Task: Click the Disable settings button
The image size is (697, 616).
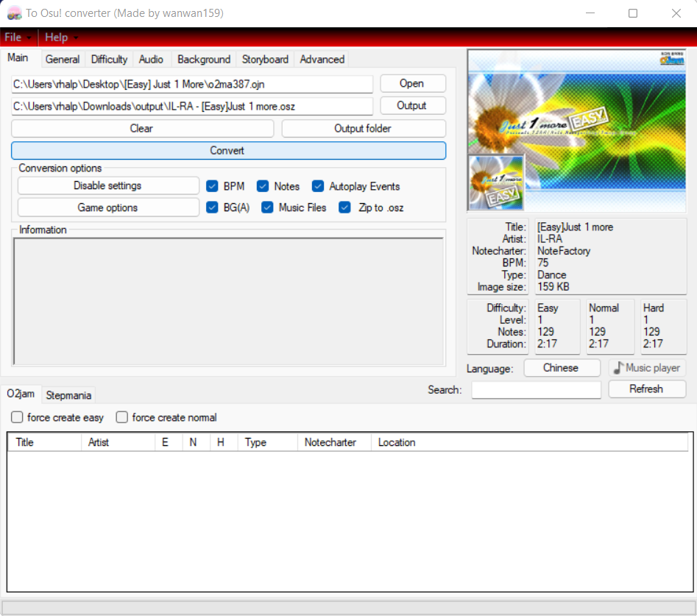Action: coord(108,185)
